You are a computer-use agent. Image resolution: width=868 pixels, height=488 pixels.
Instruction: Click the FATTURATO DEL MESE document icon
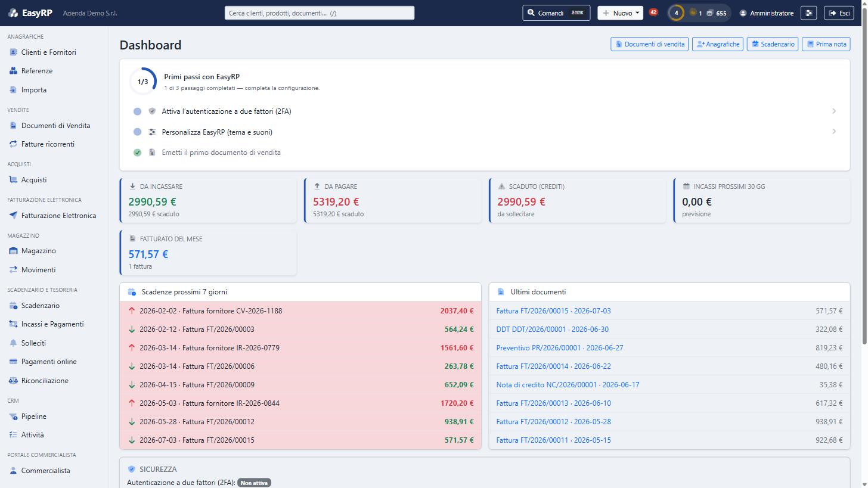point(132,239)
